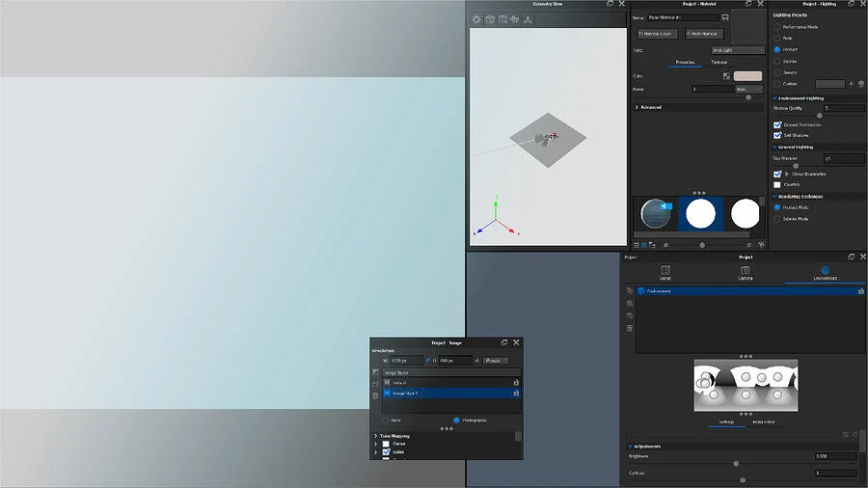Screen dimensions: 868x488
Task: Toggle the Self Shadows checkbox
Action: coord(777,135)
